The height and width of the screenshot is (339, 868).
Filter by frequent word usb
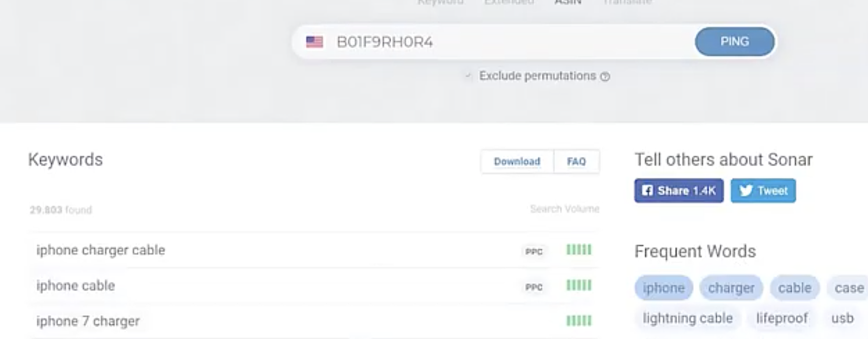(x=842, y=318)
